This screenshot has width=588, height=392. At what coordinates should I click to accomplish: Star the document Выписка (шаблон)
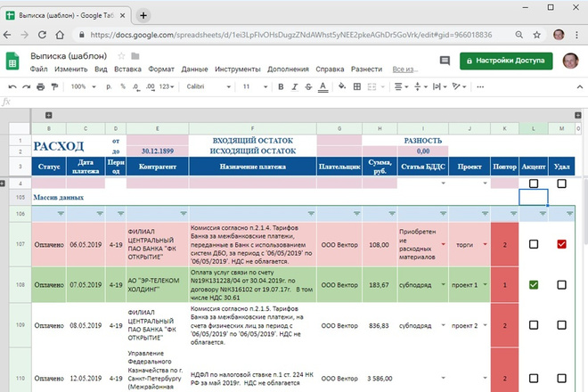pos(121,56)
